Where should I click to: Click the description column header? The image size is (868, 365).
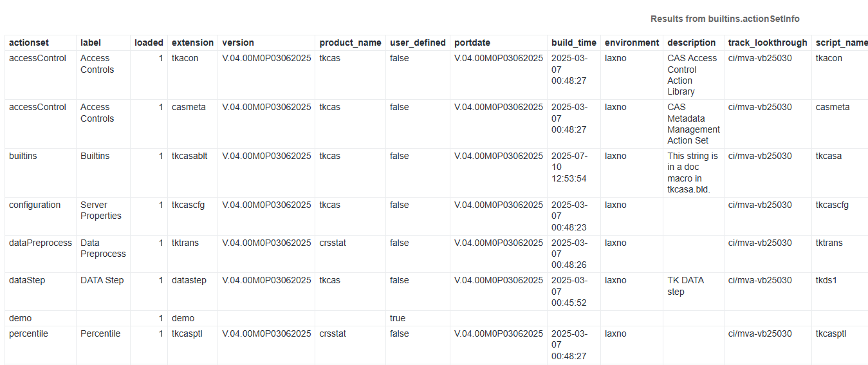coord(691,42)
